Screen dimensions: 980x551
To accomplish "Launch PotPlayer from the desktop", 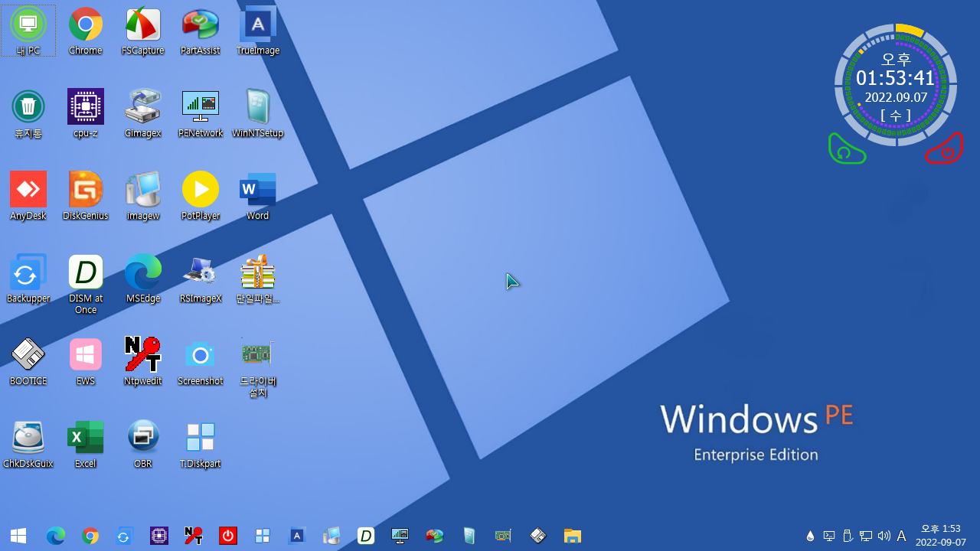I will 201,196.
